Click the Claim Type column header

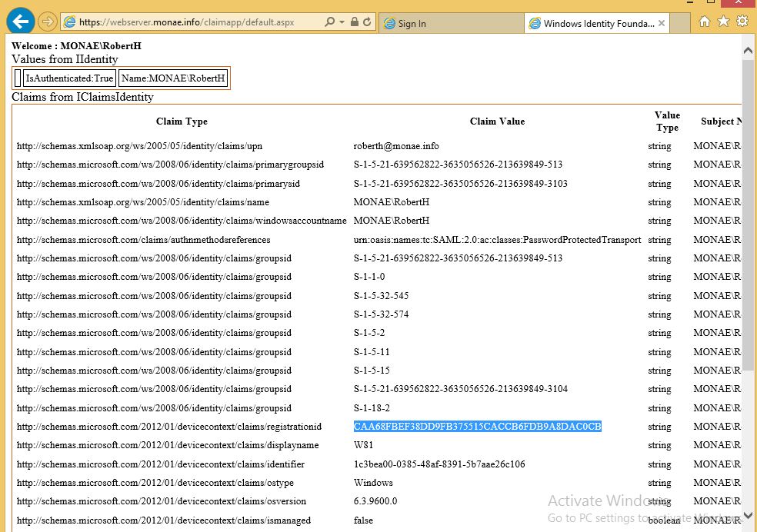(x=182, y=121)
